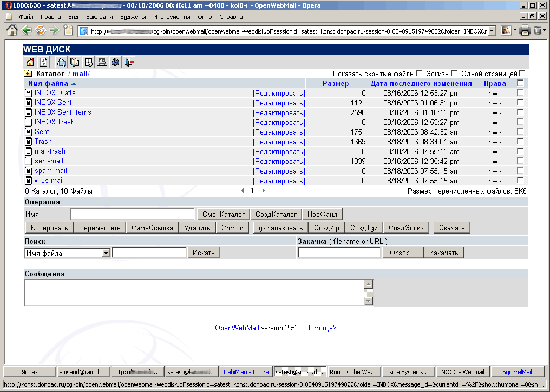This screenshot has height=392, width=550.
Task: Click the Копировать button
Action: pyautogui.click(x=49, y=228)
